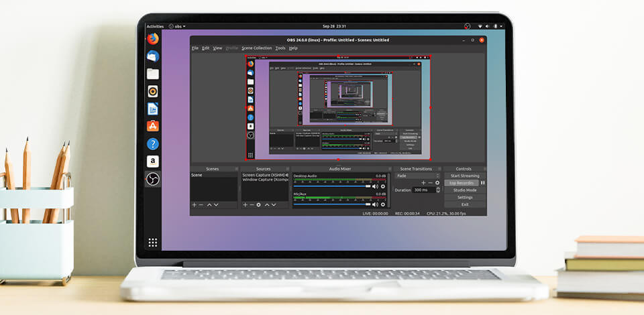This screenshot has width=644, height=315.
Task: Float the Scene Transitions dock panel
Action: pyautogui.click(x=439, y=169)
